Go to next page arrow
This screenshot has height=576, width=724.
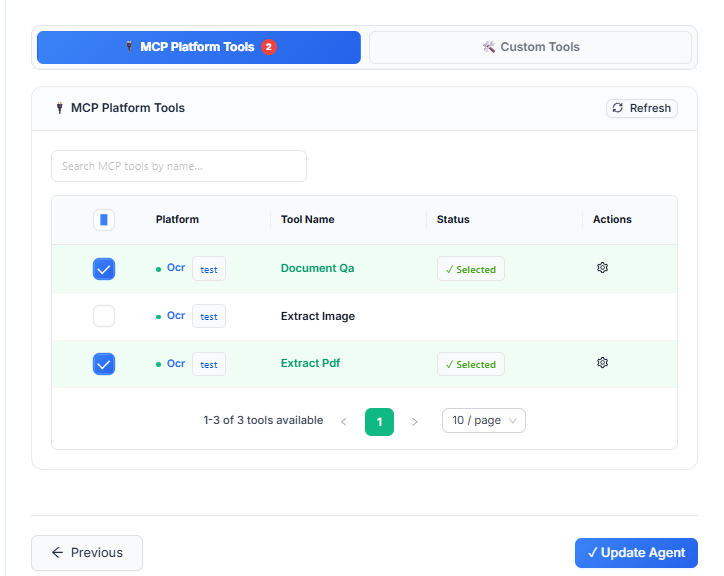[415, 422]
